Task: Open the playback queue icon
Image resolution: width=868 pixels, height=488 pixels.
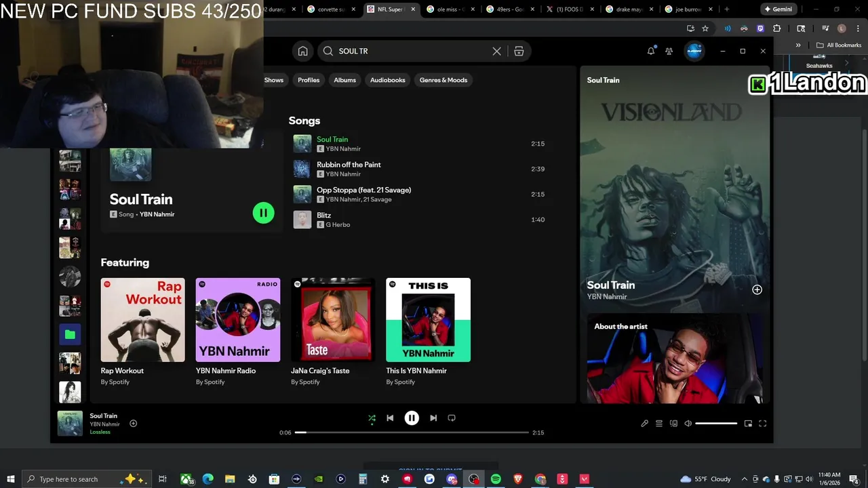Action: [658, 424]
